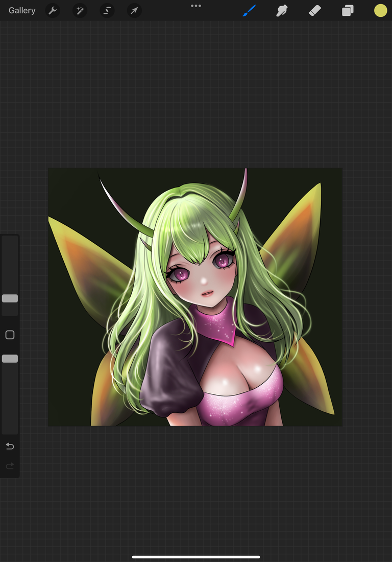The image size is (392, 562).
Task: Click the brush opacity slider handle
Action: (x=10, y=359)
